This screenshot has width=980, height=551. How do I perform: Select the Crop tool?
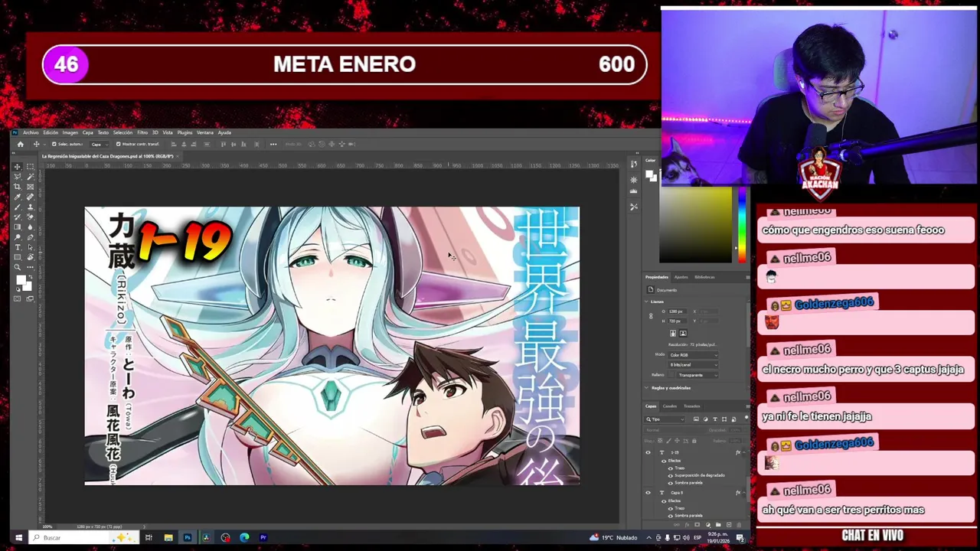tap(17, 187)
